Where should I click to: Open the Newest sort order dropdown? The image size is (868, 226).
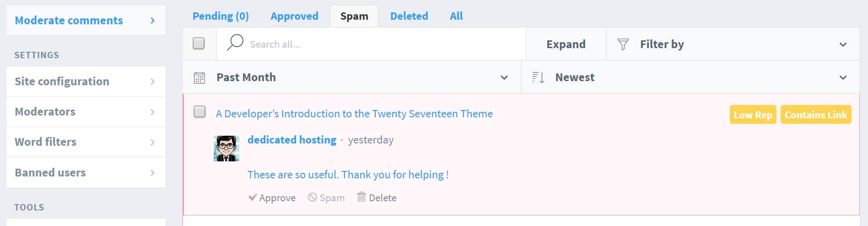point(690,77)
